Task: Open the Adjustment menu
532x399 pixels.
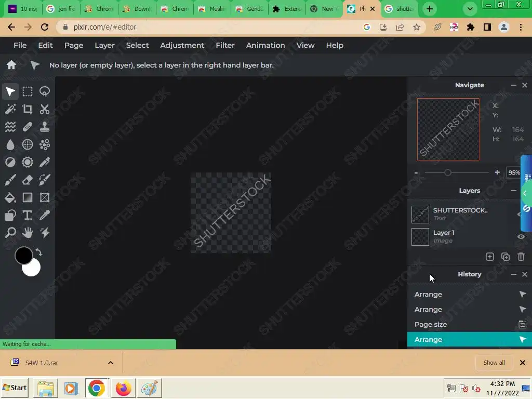Action: (182, 45)
